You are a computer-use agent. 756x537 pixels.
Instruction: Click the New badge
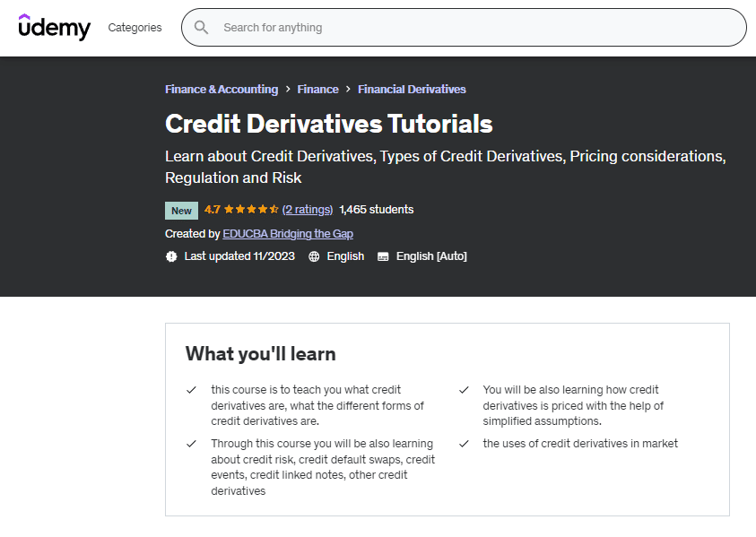click(x=181, y=211)
